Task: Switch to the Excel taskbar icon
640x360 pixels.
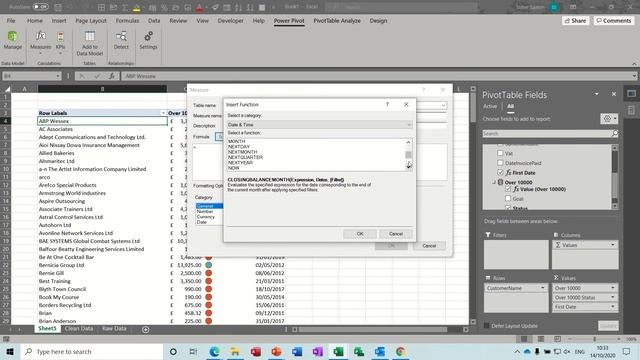Action: (338, 351)
